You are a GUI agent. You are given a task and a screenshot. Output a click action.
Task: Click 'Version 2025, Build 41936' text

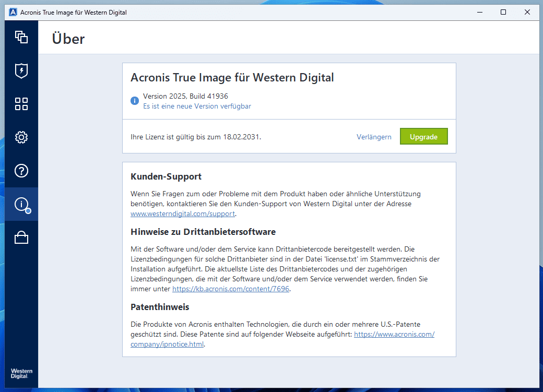[x=186, y=96]
